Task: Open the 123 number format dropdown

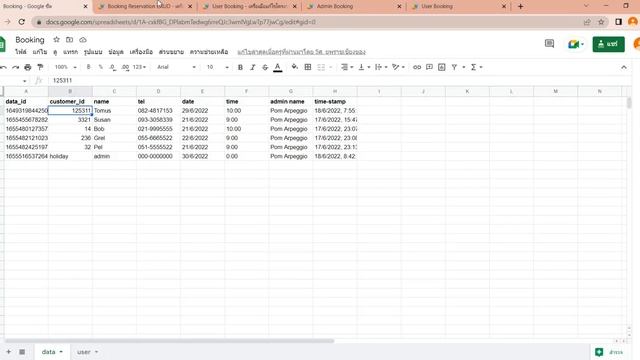Action: 139,67
